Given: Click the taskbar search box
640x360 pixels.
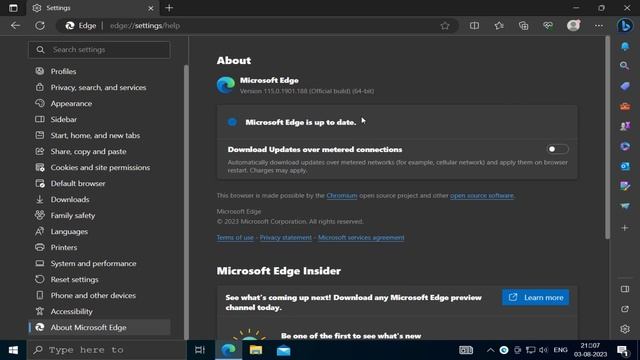Looking at the screenshot, I should (x=107, y=350).
